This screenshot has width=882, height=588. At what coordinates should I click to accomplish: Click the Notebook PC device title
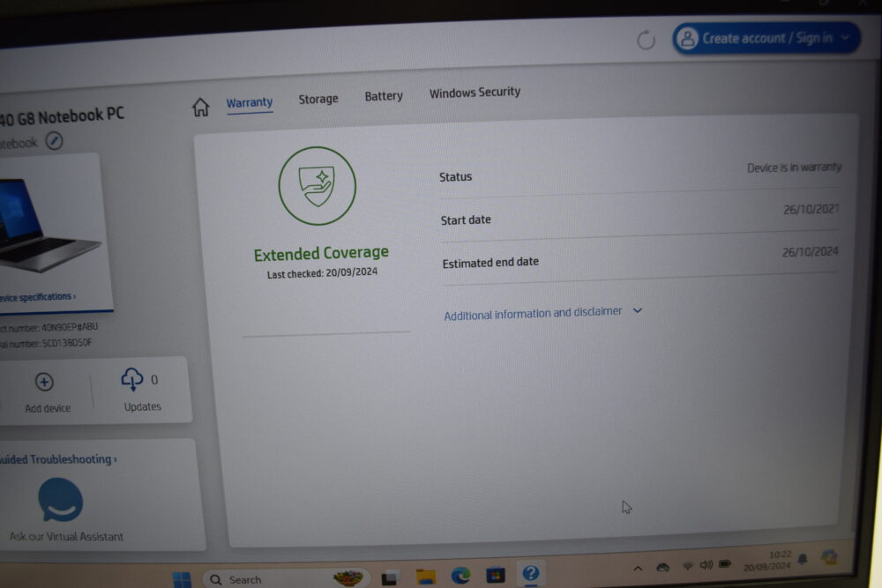pyautogui.click(x=62, y=115)
